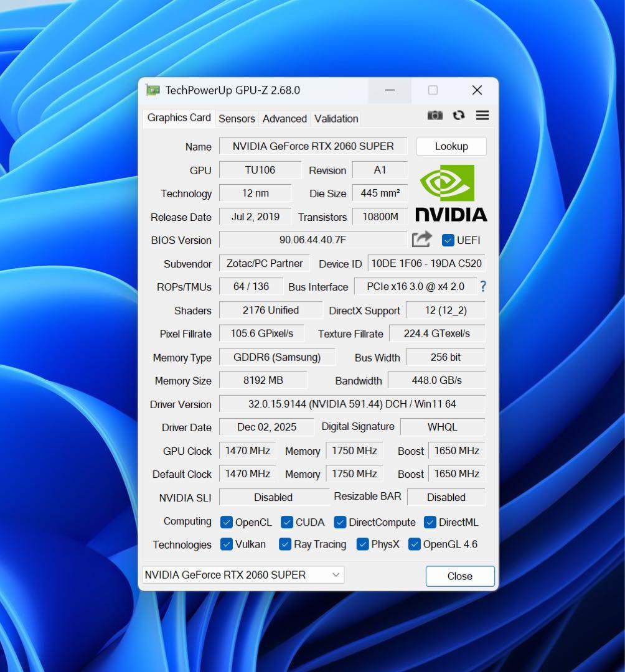Screen dimensions: 625x672
Task: Toggle the Ray Tracing checkbox
Action: coord(284,544)
